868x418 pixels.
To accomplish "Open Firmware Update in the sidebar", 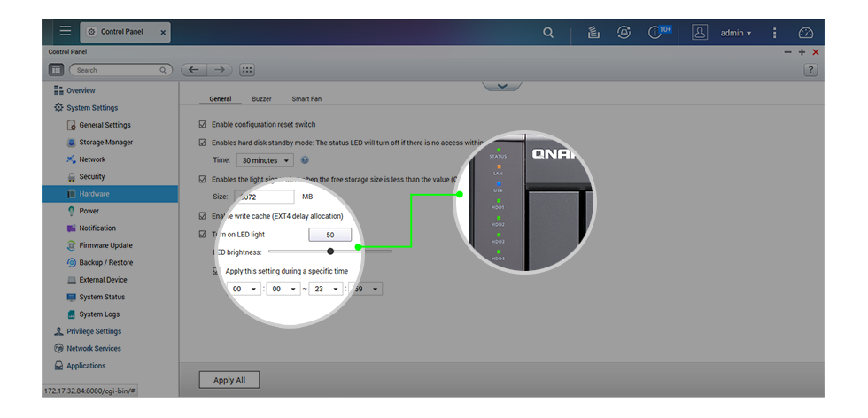I will click(x=105, y=245).
